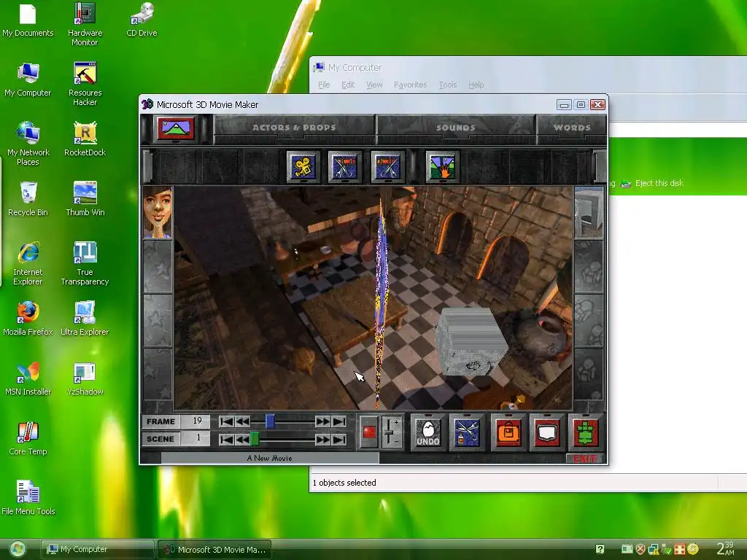Select My Network Places desktop icon

pyautogui.click(x=28, y=144)
